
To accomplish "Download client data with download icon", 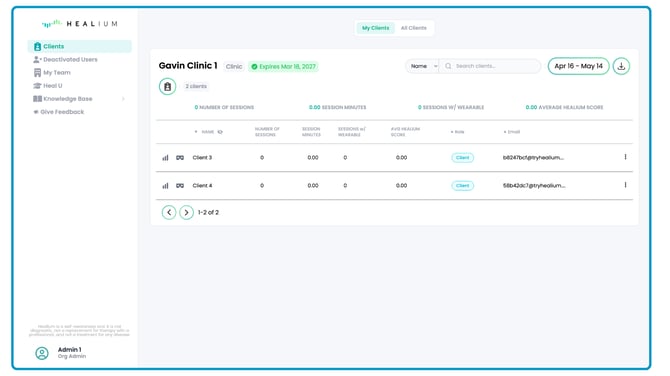I will pyautogui.click(x=621, y=66).
